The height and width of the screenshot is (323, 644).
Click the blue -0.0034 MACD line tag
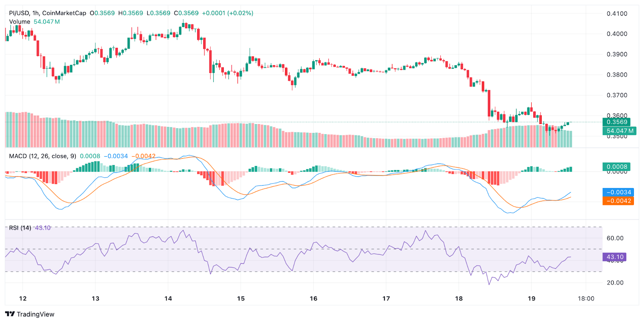coord(618,192)
